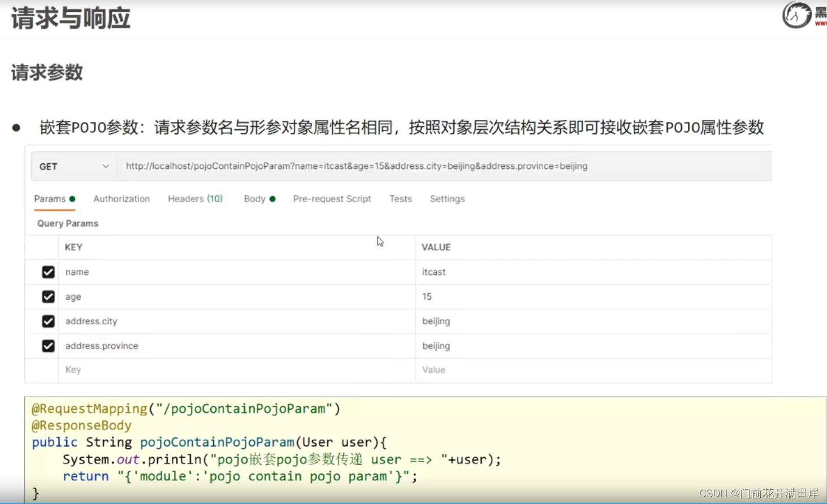The width and height of the screenshot is (827, 504).
Task: Click the return statement code line
Action: pyautogui.click(x=240, y=476)
